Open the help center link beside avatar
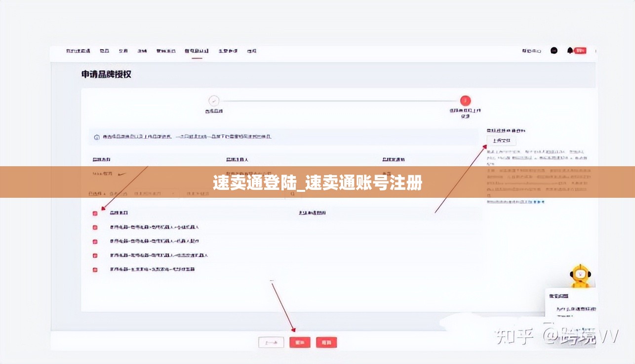Image resolution: width=635 pixels, height=364 pixels. (x=532, y=51)
